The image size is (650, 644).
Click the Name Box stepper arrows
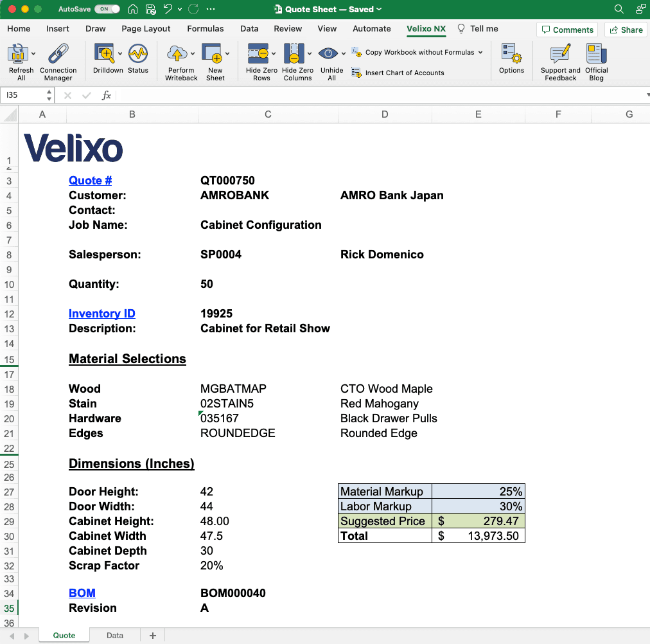(x=49, y=95)
